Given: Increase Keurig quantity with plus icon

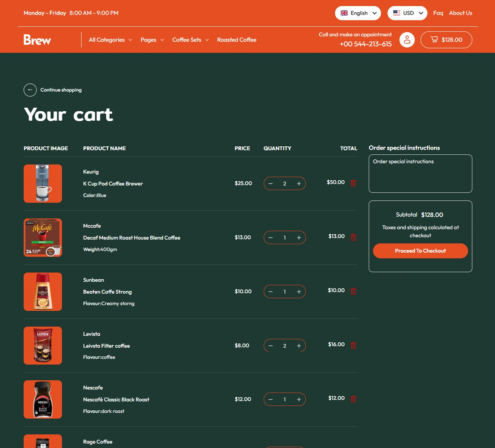Looking at the screenshot, I should tap(299, 184).
